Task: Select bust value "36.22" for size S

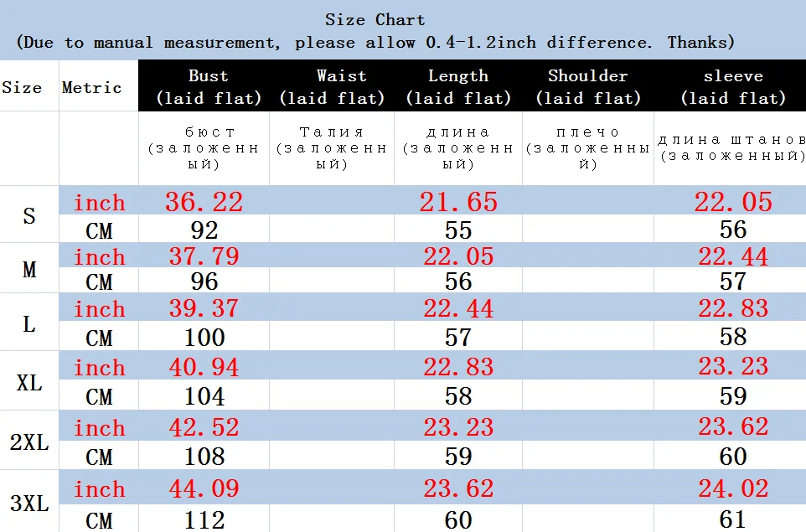Action: coord(204,202)
